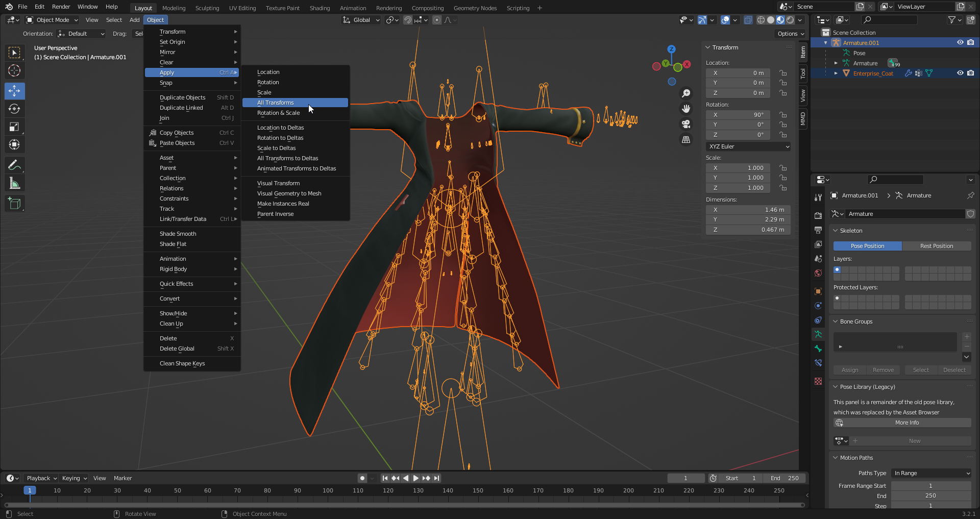Open Physics properties tab icon

point(818,306)
